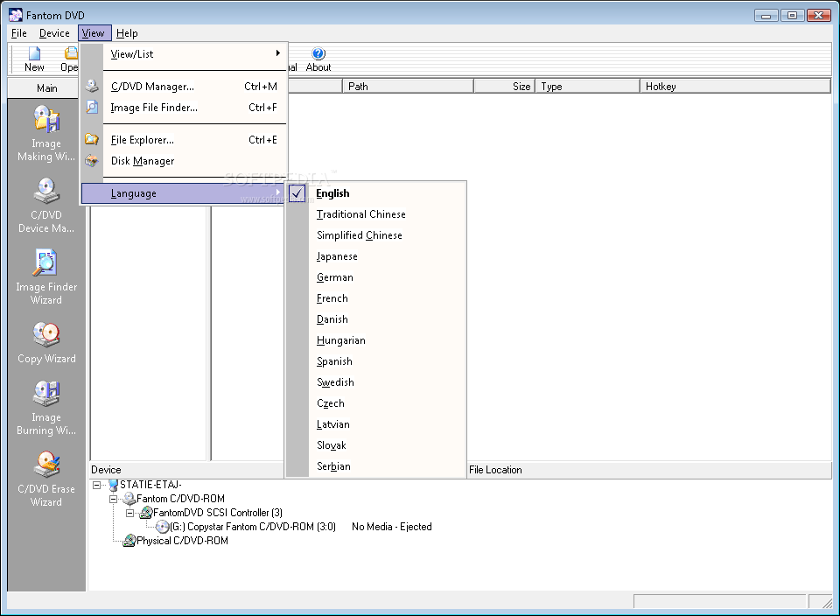Toggle the English language checkmark
Viewport: 840px width, 616px height.
click(297, 192)
